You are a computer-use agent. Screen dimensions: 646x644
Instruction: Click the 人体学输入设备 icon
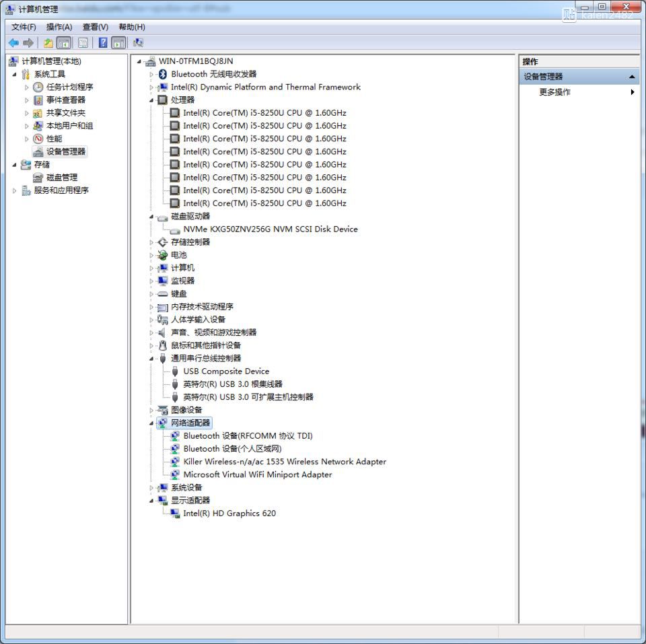click(163, 320)
